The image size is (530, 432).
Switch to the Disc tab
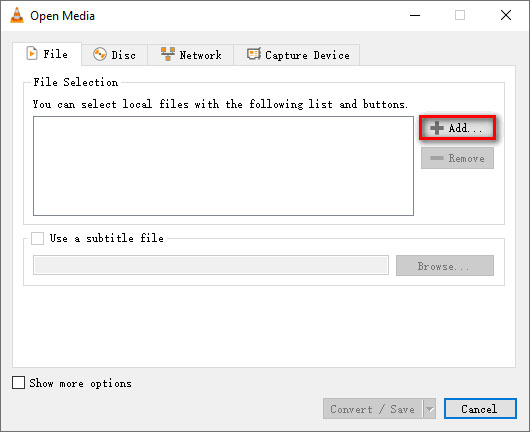pos(114,55)
